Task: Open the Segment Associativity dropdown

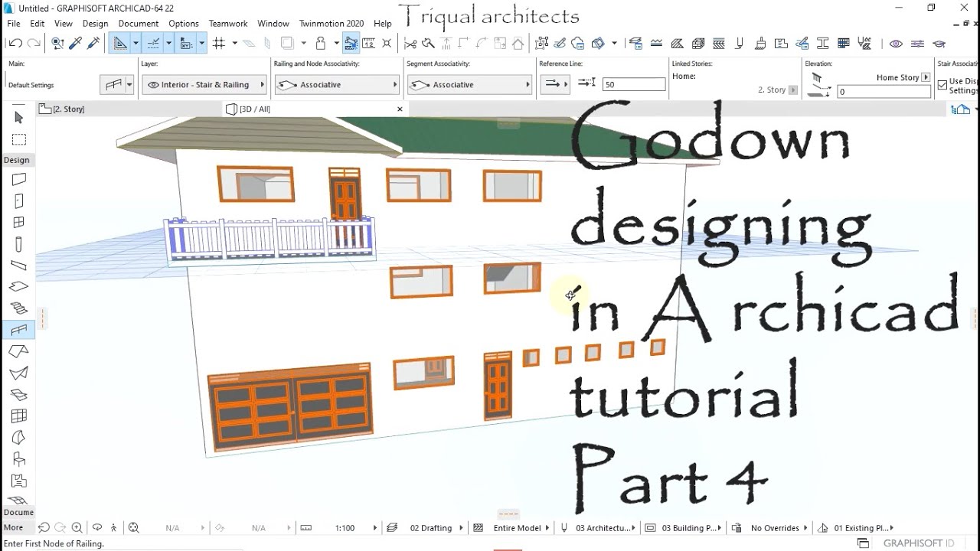Action: 470,85
